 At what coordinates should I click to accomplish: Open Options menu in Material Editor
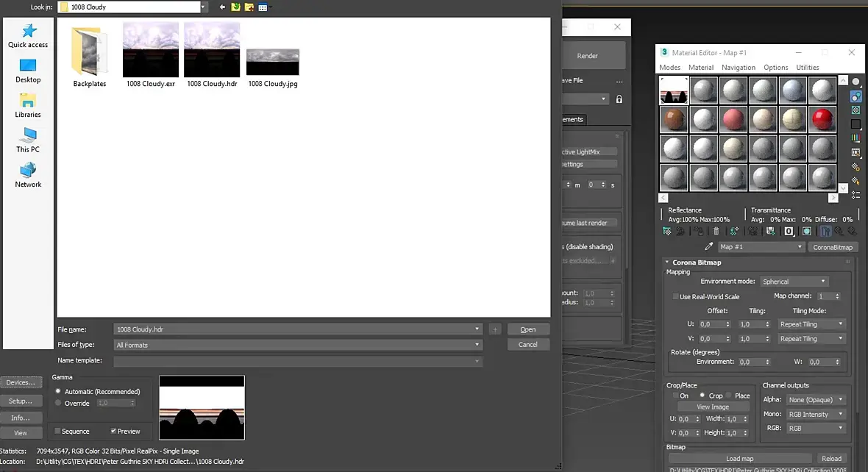(775, 68)
